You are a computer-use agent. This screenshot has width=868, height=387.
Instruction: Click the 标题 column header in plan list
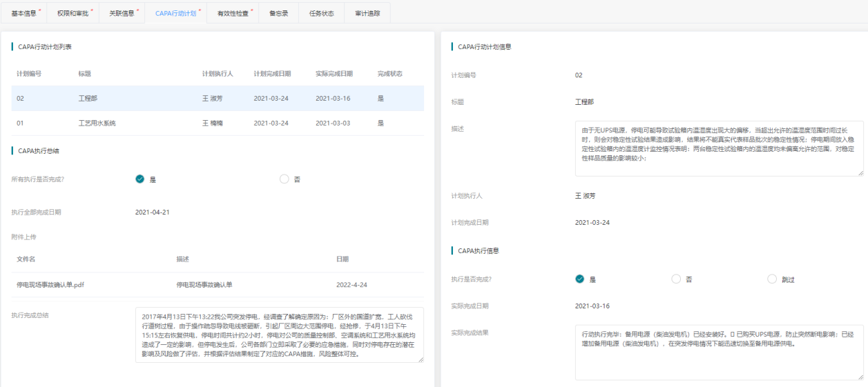click(x=85, y=74)
